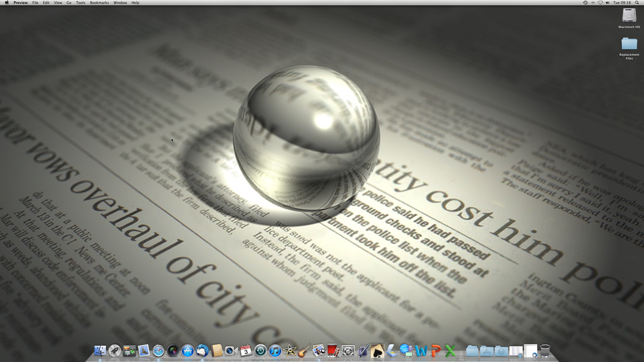Open the Window menu
The width and height of the screenshot is (644, 362).
(120, 3)
